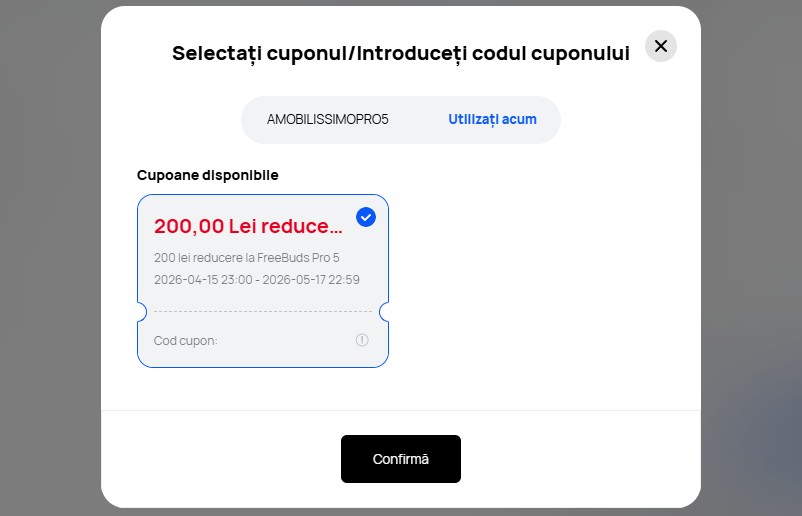Click the dimmed backdrop outside the dialog
This screenshot has width=802, height=516.
click(50, 250)
